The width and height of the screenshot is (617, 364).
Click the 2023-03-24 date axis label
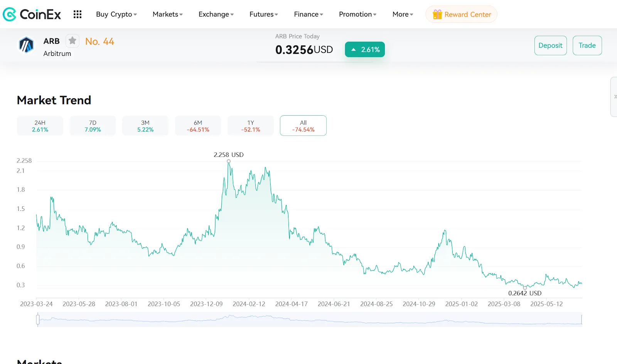pos(36,304)
